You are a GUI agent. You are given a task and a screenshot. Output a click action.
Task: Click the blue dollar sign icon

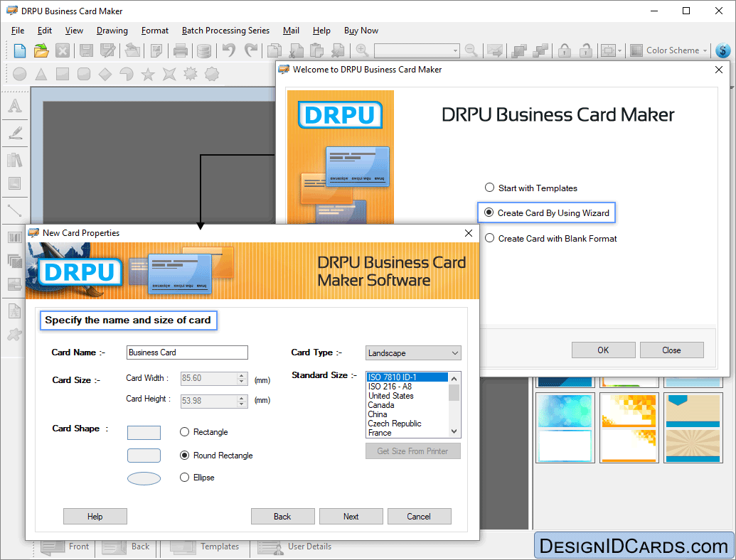tap(723, 50)
